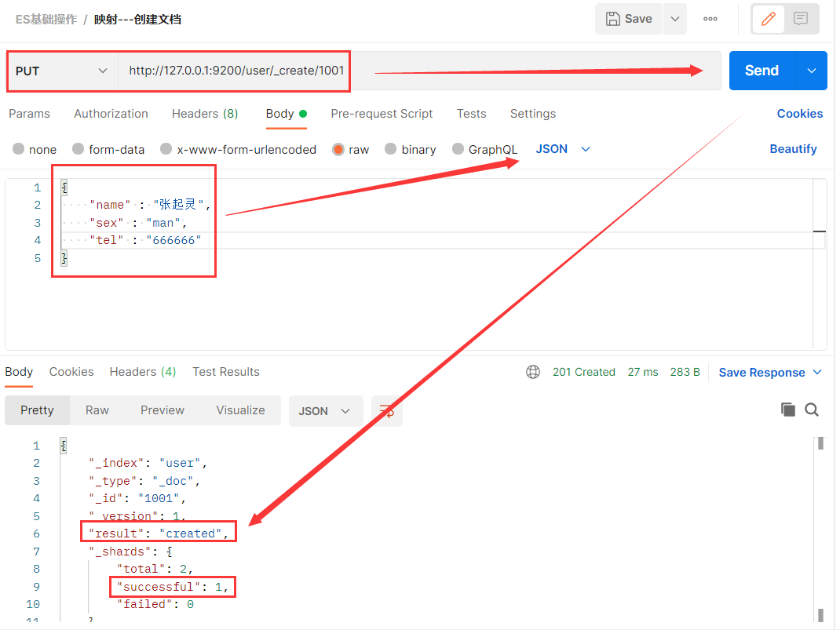840x630 pixels.
Task: Click the "tel" line in request body editor
Action: (x=145, y=240)
